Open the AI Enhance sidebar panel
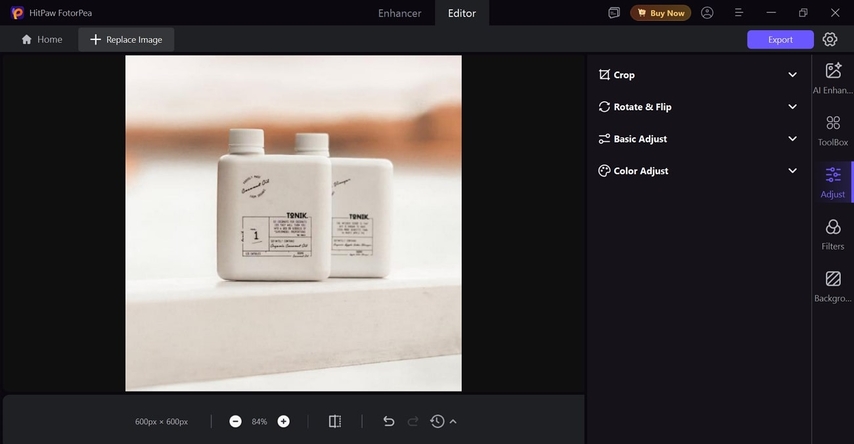The width and height of the screenshot is (854, 444). [832, 77]
